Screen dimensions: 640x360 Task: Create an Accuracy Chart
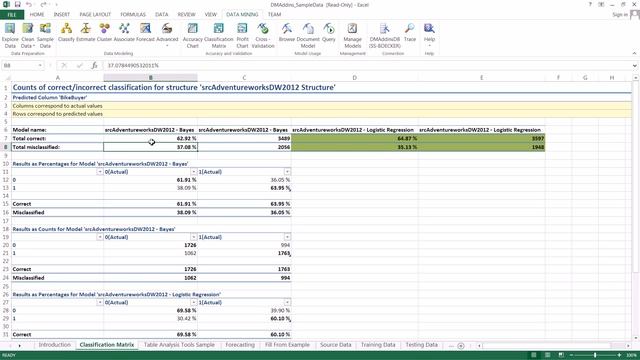click(192, 36)
